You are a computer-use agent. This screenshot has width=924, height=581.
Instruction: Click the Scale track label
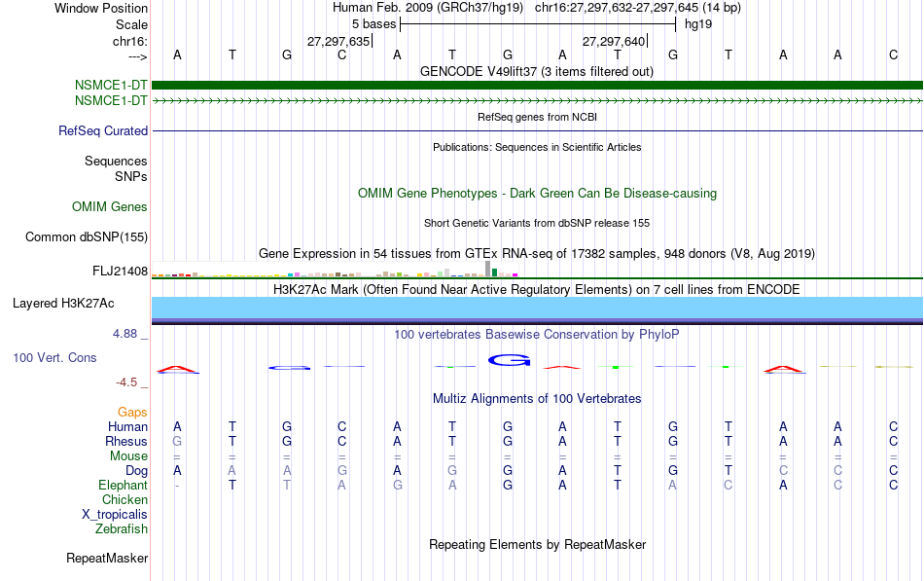[131, 24]
